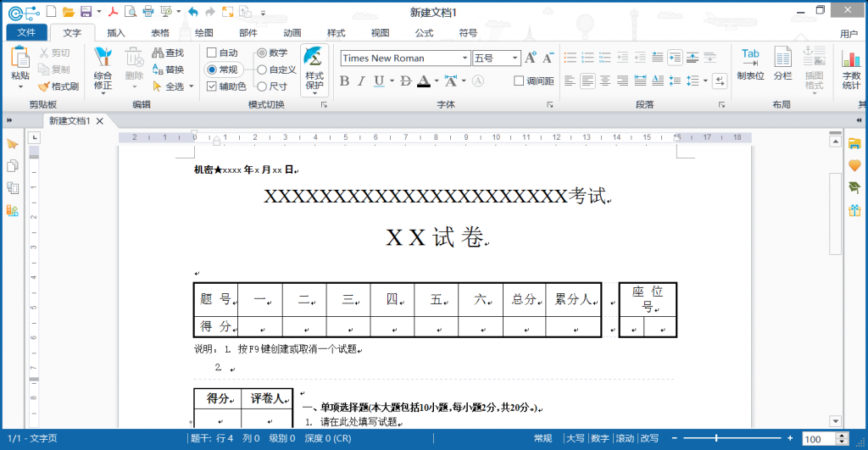
Task: Undo the last action
Action: pyautogui.click(x=192, y=12)
